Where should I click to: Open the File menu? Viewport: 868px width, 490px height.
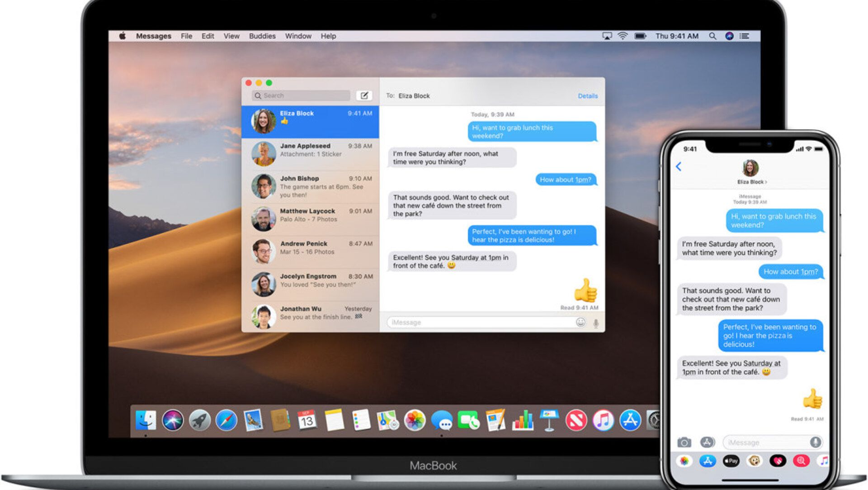coord(187,36)
